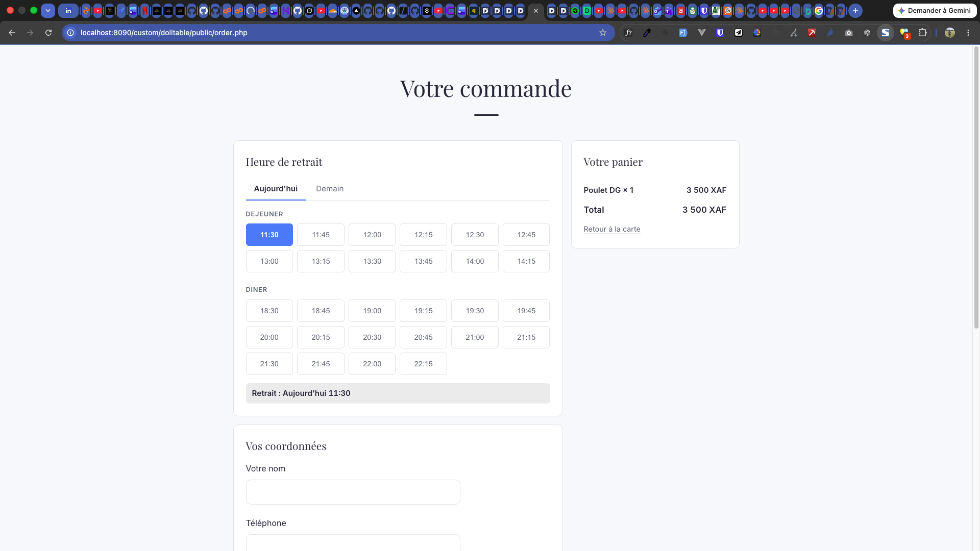Expand the tab search dropdown arrow
This screenshot has width=980, height=551.
tap(48, 10)
